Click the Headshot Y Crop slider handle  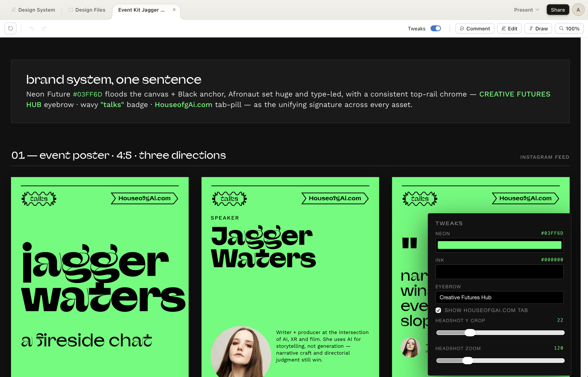pos(470,332)
